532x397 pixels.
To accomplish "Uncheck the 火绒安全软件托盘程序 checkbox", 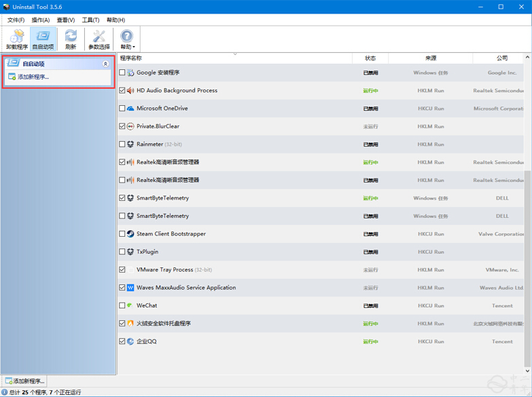I will pos(122,324).
